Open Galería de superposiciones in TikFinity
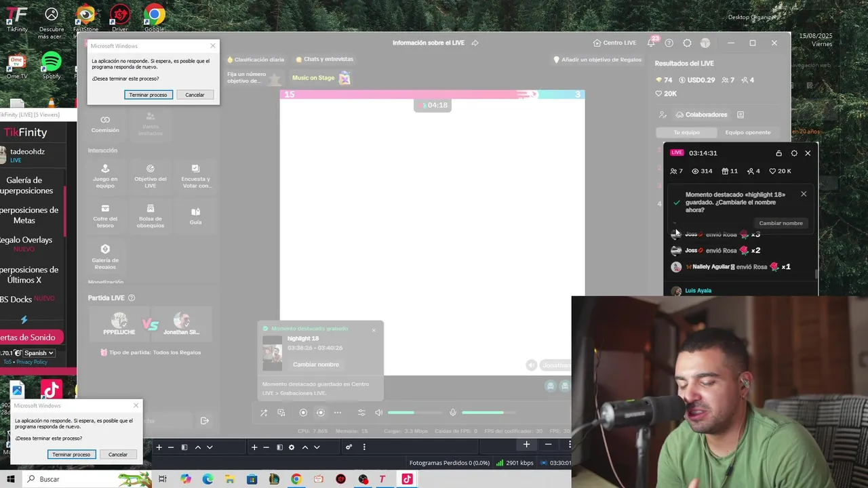This screenshot has width=868, height=488. click(x=28, y=185)
